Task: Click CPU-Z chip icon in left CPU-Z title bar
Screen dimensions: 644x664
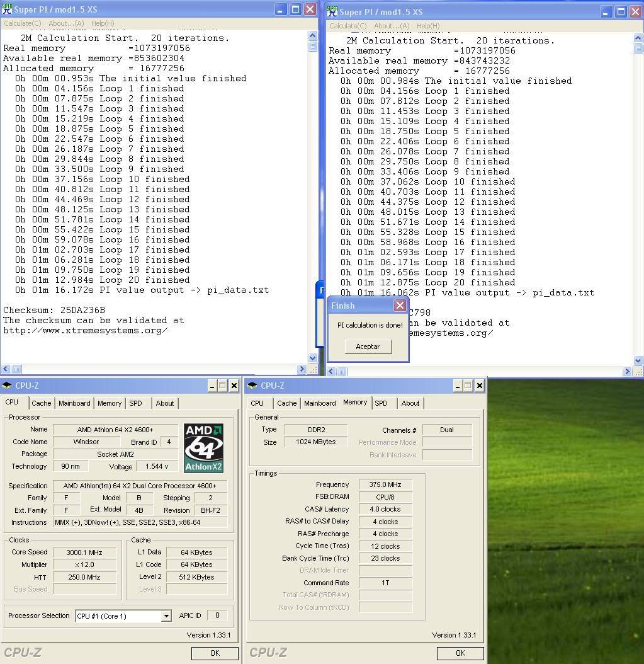Action: point(7,386)
